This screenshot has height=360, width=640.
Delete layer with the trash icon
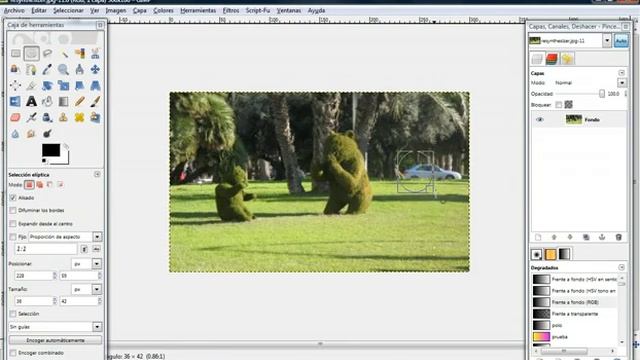[x=618, y=237]
